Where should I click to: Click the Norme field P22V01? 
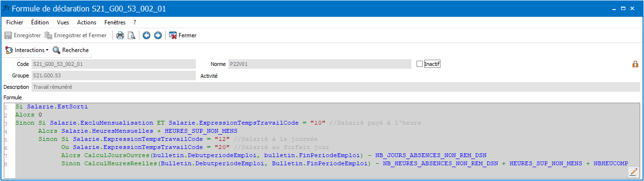pos(319,64)
